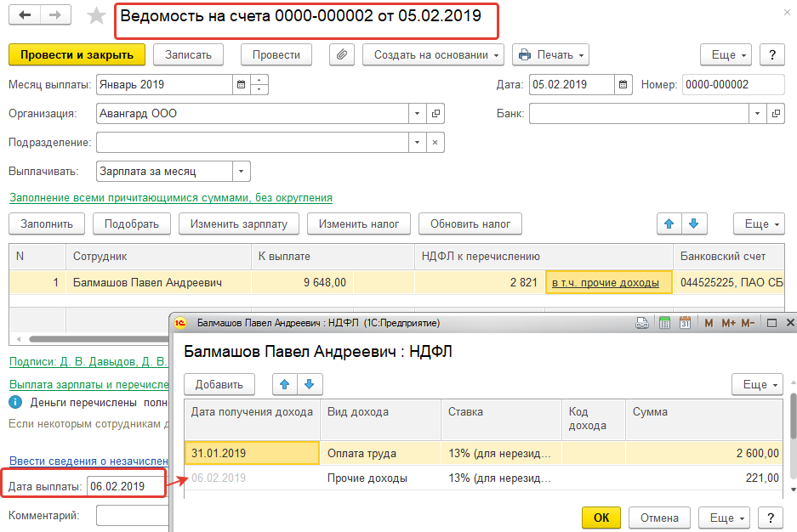
Task: Close the document form with top-right X
Action: point(787,12)
